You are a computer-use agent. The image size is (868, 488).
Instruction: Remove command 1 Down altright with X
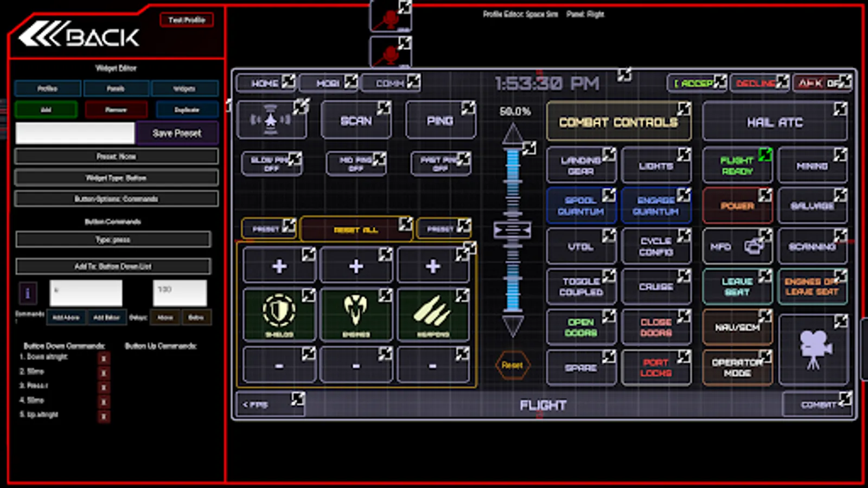pyautogui.click(x=104, y=358)
